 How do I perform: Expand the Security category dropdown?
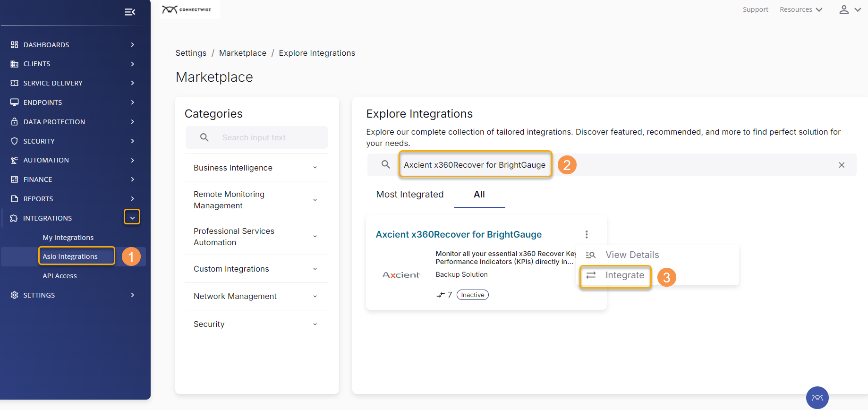(256, 324)
